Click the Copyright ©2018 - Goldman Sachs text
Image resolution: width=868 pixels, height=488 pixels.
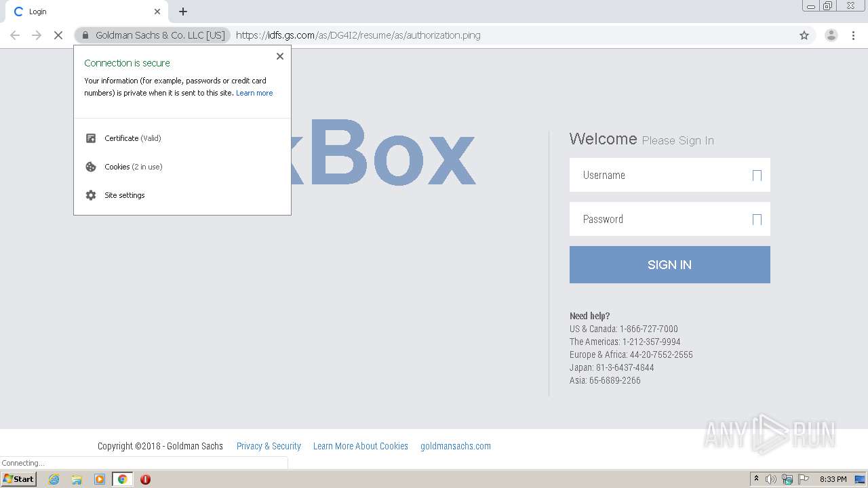160,446
